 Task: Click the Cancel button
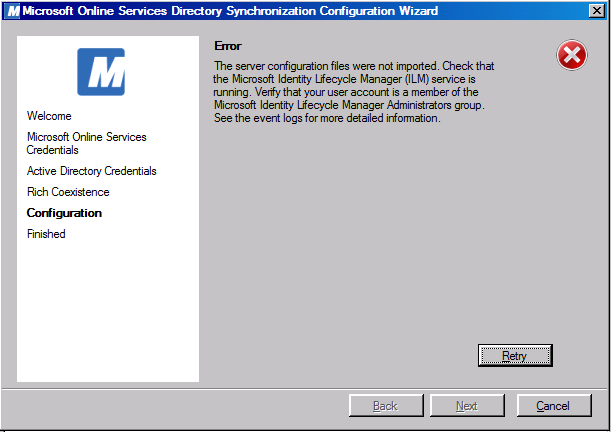554,406
